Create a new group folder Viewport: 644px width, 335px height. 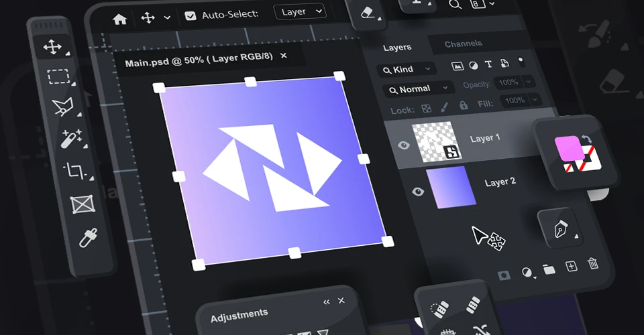click(x=549, y=269)
